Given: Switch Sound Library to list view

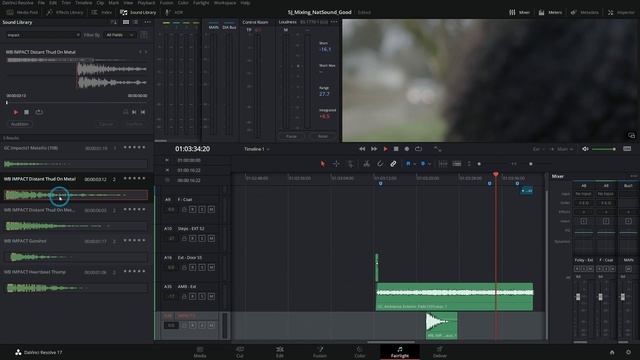Looking at the screenshot, I should (135, 22).
